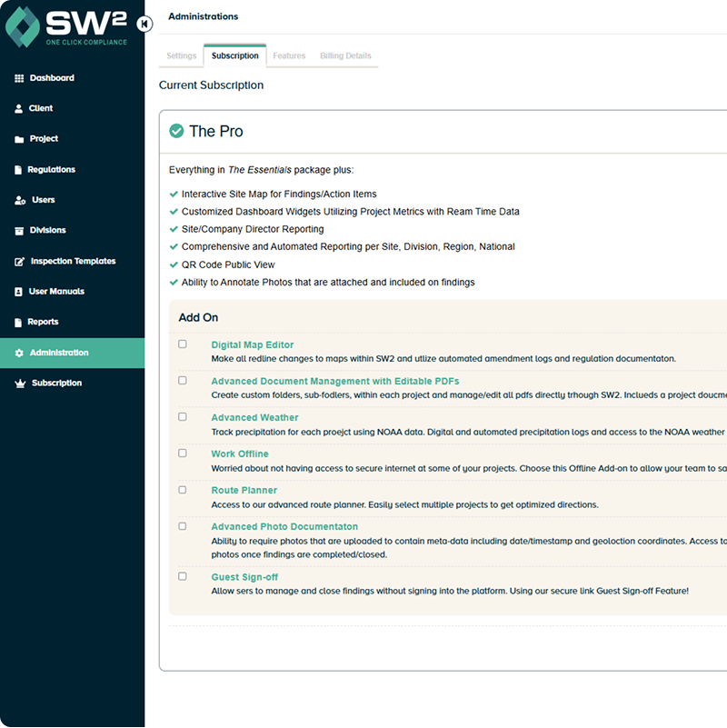Enable the Work Offline add-on
The image size is (727, 728).
coord(182,453)
